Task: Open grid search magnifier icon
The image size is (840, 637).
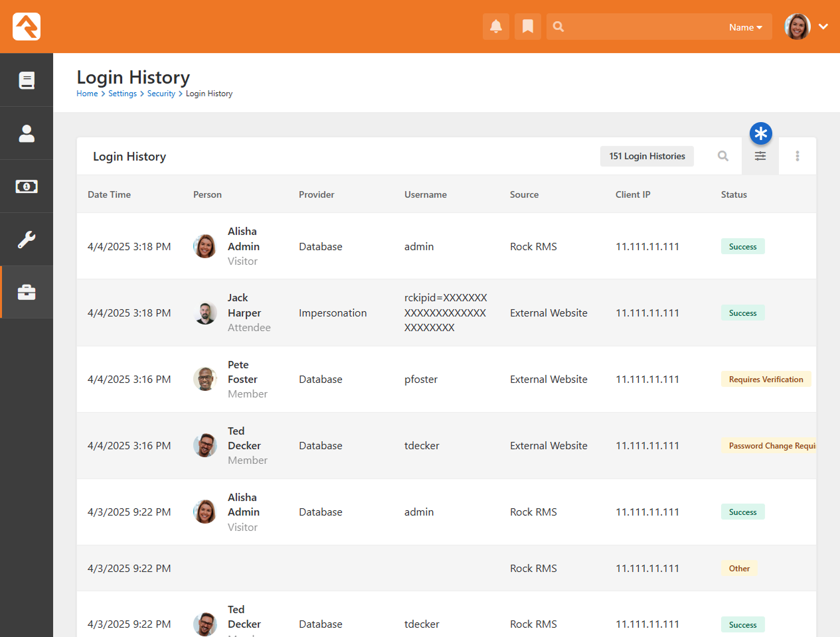Action: point(723,156)
